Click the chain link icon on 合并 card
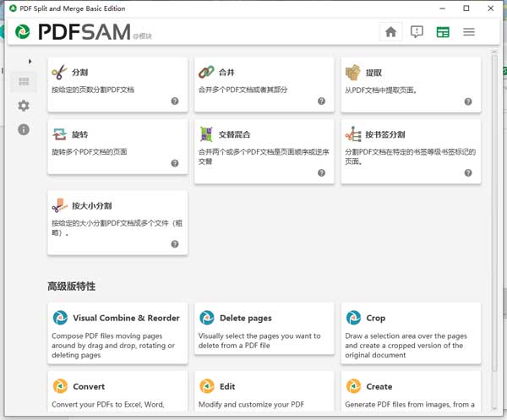This screenshot has height=420, width=507. (206, 72)
